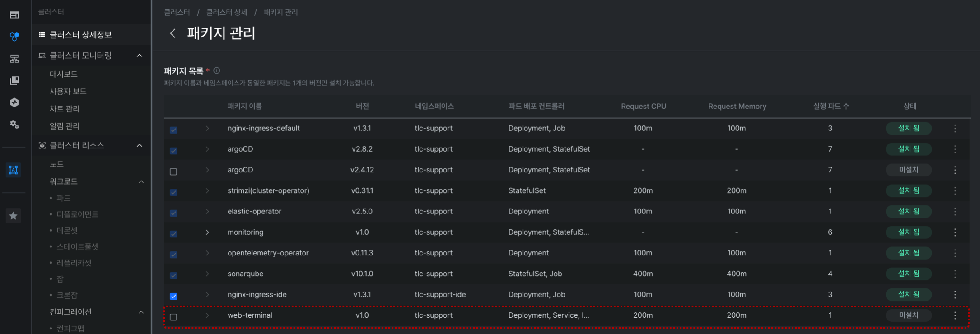Uncheck the argoCD v2.8.2 checkbox
980x334 pixels.
tap(173, 151)
